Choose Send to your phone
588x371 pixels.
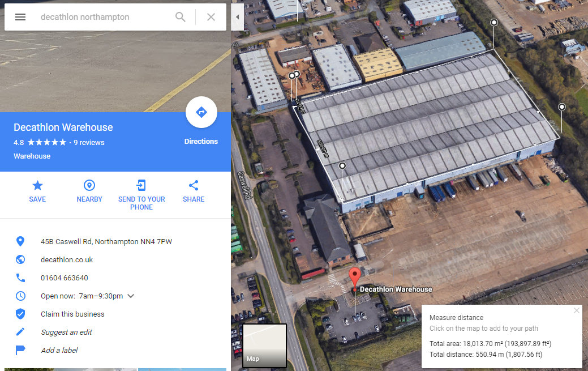pos(141,195)
